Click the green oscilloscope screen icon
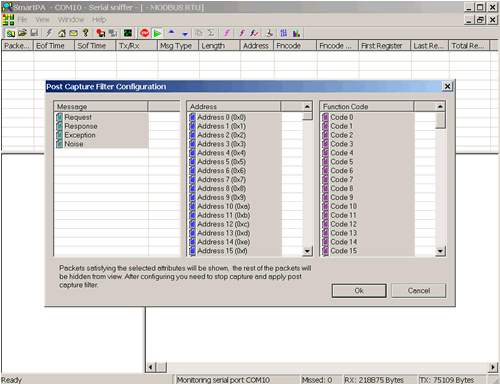Screen dimensions: 500x384 pyautogui.click(x=128, y=33)
